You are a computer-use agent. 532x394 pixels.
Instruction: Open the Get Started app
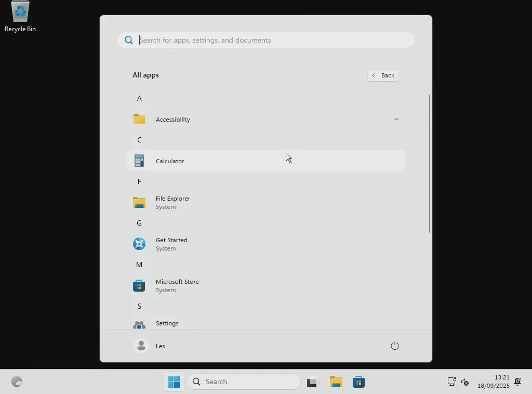tap(265, 244)
